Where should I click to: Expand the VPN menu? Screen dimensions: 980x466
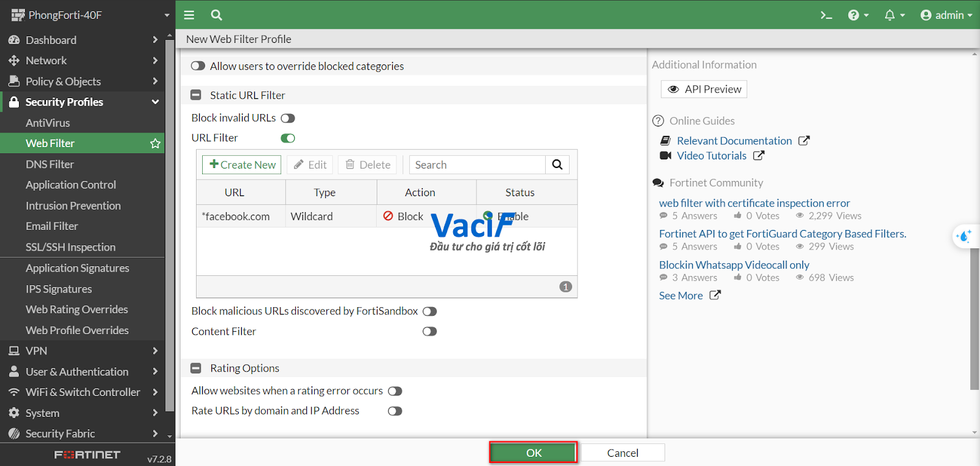82,351
